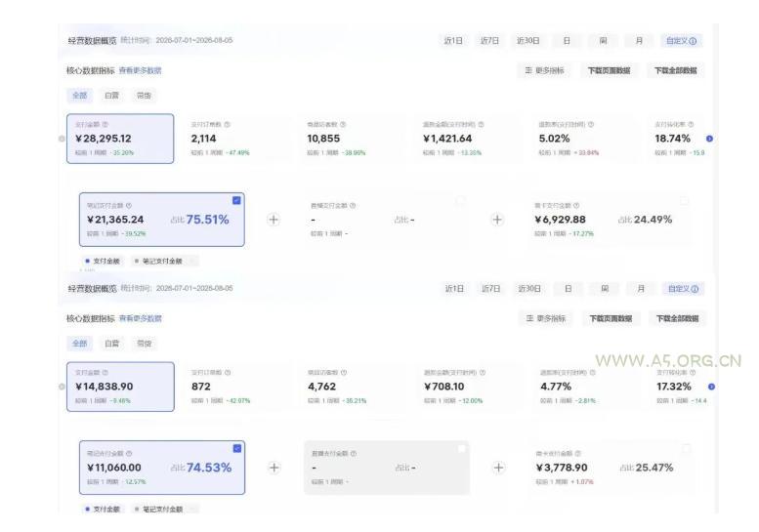
Task: Open help icon on the 10,855 visitors card
Action: coord(343,124)
